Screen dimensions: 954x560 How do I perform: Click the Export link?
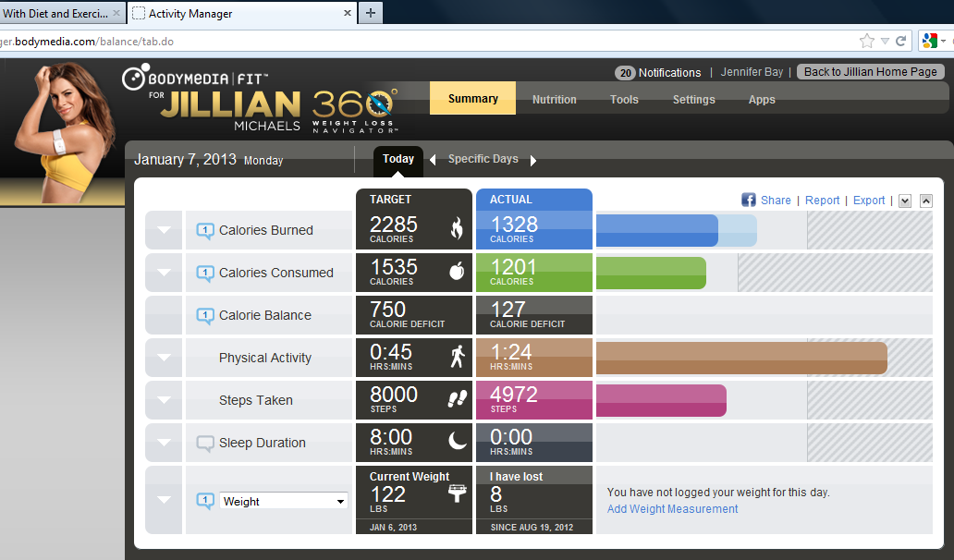(x=869, y=200)
